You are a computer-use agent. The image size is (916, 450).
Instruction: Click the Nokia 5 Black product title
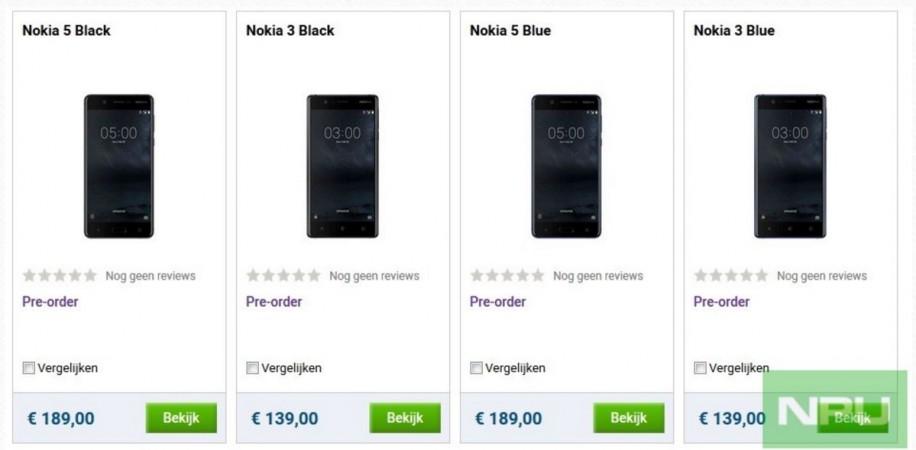point(66,31)
